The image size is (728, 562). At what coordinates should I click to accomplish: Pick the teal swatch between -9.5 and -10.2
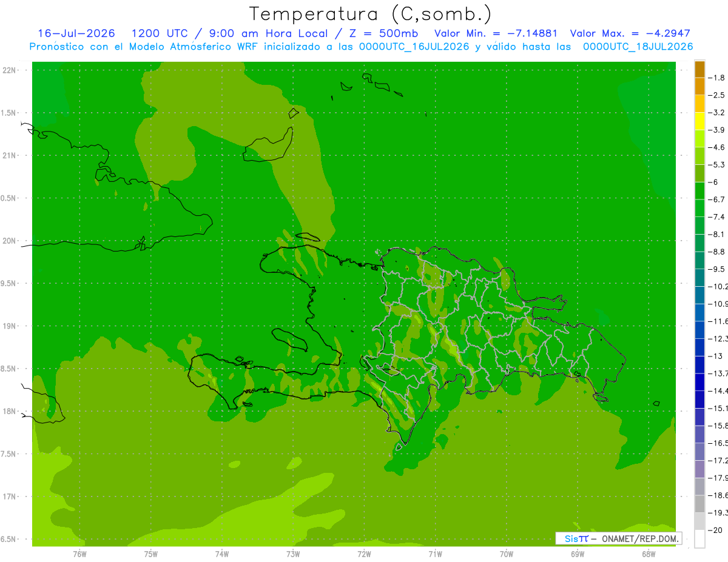699,278
